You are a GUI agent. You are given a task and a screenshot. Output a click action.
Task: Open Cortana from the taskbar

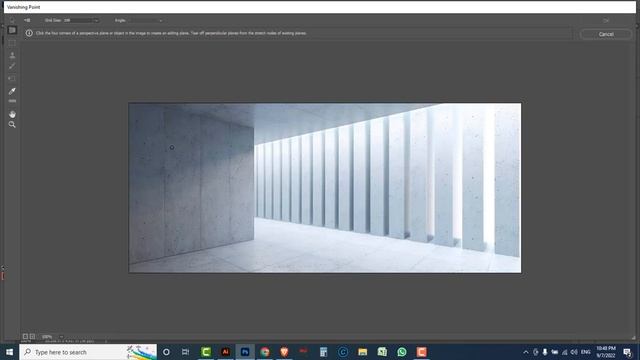(166, 352)
